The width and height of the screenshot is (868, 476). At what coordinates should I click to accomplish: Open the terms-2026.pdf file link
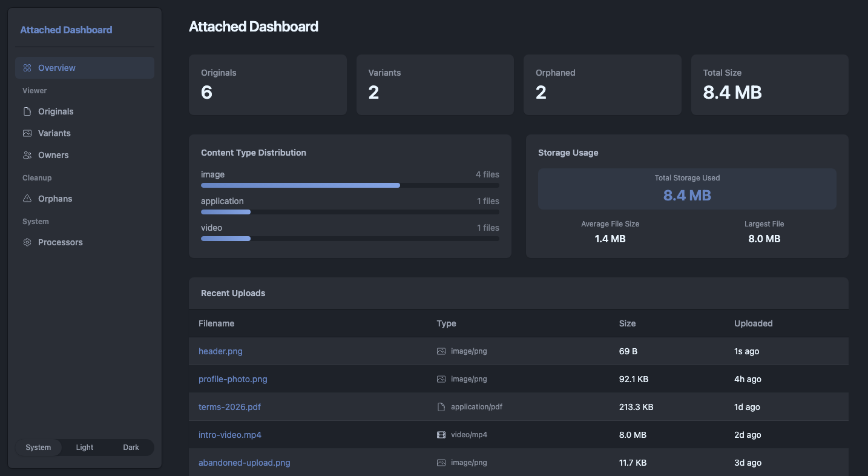pyautogui.click(x=229, y=407)
